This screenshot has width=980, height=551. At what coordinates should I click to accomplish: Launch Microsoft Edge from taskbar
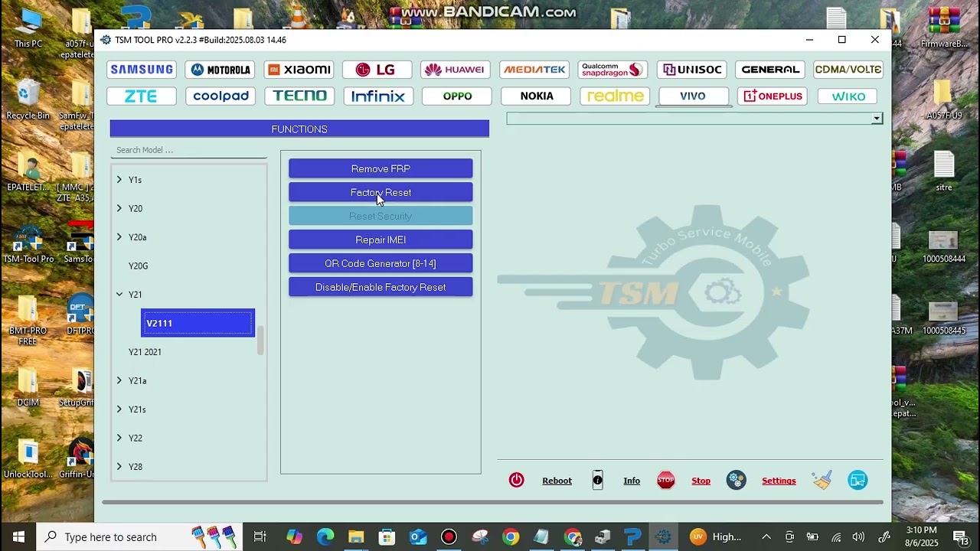point(325,536)
